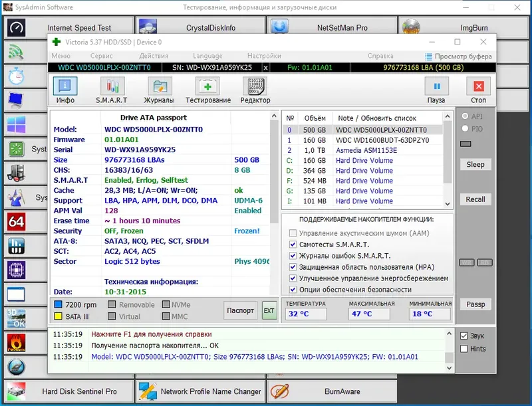Screen dimensions: 532x406
Task: Click drive list scroll down arrow
Action: tap(448, 204)
